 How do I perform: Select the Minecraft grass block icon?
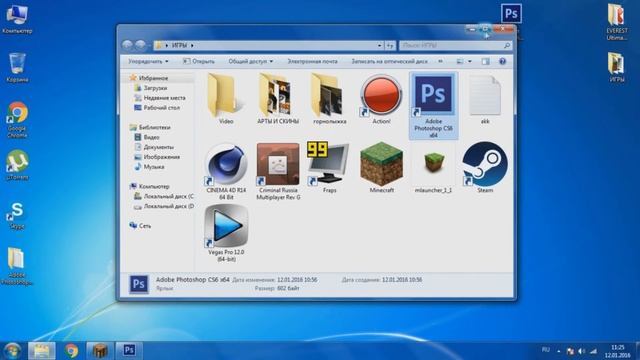[x=381, y=164]
